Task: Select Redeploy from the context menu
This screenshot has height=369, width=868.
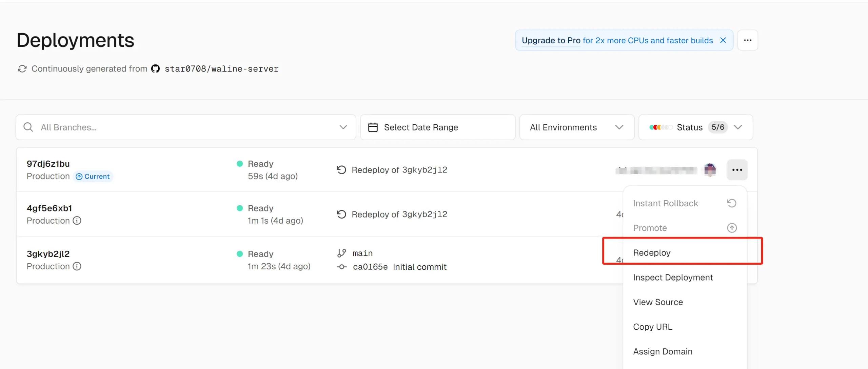Action: pyautogui.click(x=652, y=253)
